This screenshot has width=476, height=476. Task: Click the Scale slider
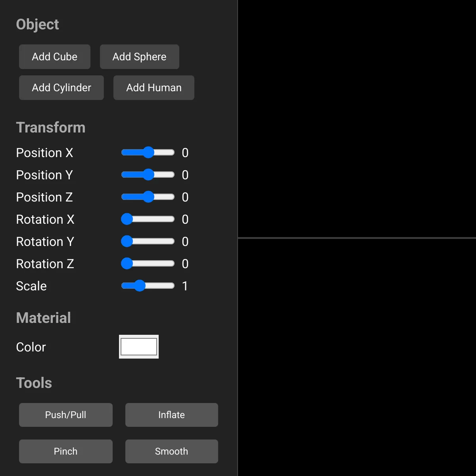148,286
